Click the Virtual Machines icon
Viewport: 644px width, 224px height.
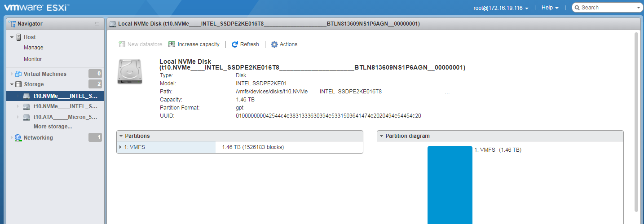pyautogui.click(x=18, y=74)
